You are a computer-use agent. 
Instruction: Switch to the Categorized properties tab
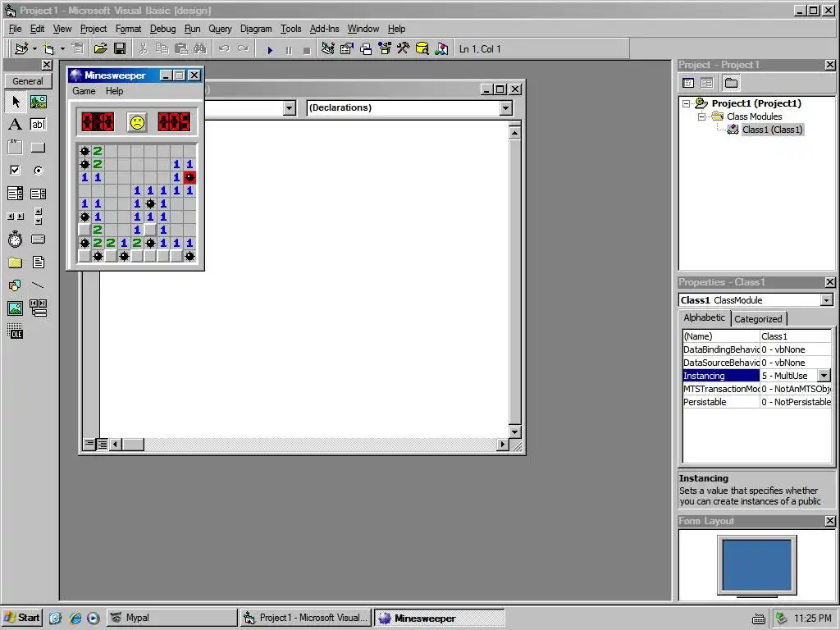click(758, 319)
